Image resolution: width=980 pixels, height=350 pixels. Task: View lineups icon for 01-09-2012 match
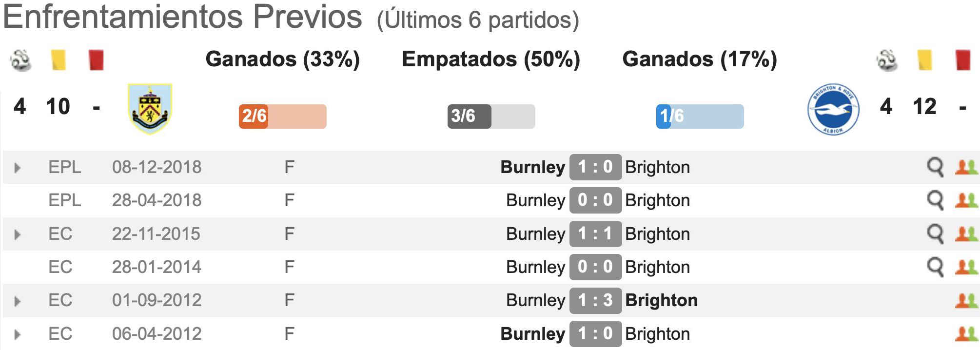[966, 300]
